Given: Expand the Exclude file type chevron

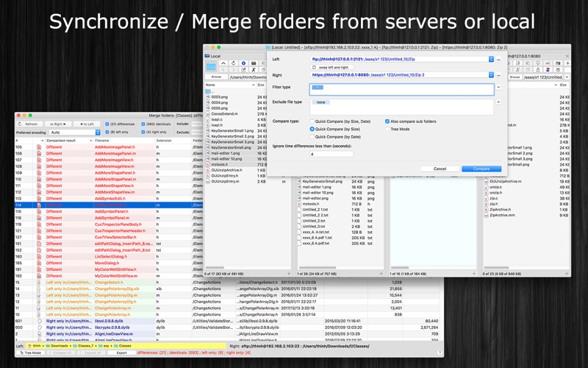Looking at the screenshot, I should pos(498,102).
